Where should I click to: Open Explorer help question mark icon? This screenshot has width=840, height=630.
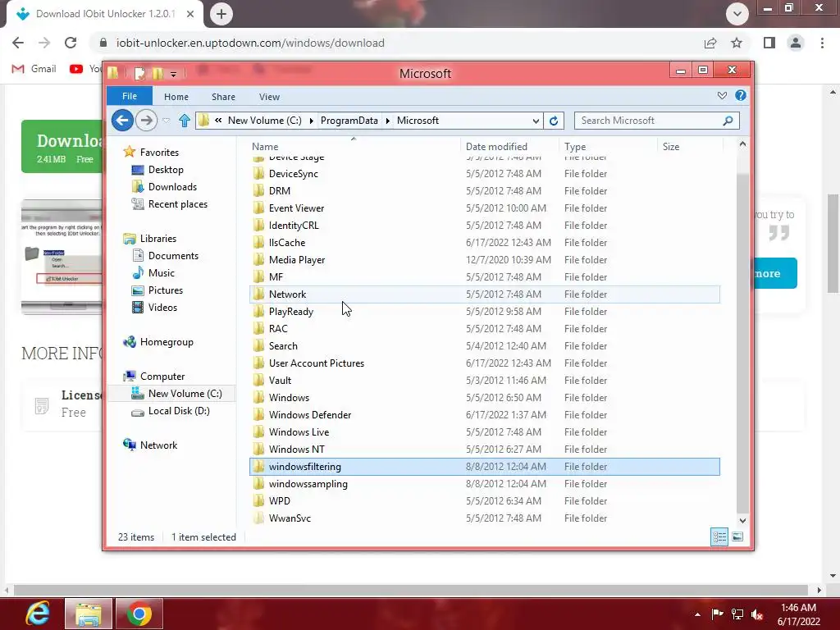pyautogui.click(x=741, y=95)
